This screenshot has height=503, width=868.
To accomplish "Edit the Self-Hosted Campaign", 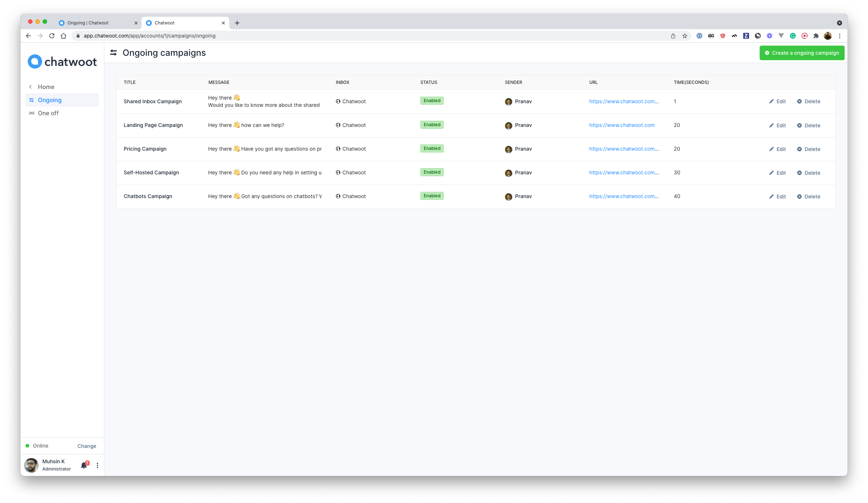I will [778, 173].
